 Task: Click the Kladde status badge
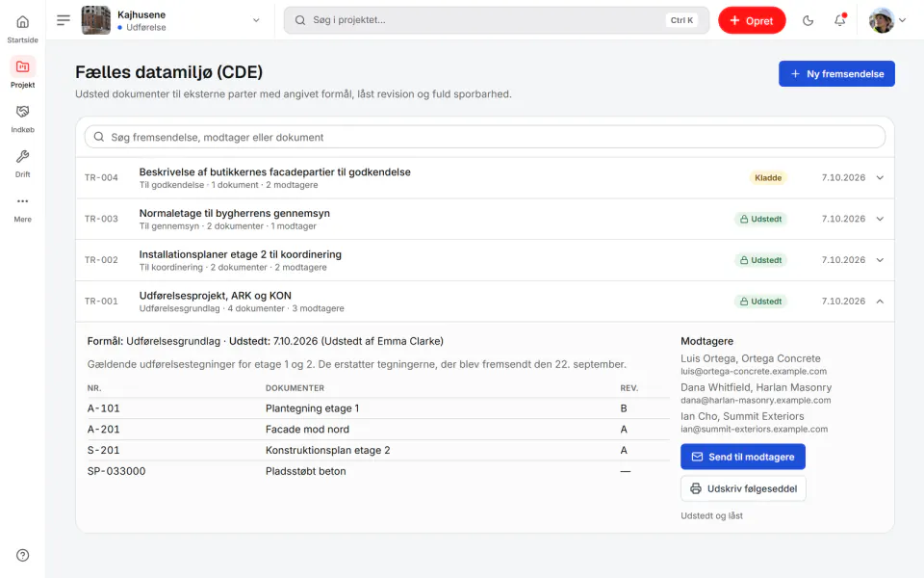coord(768,177)
